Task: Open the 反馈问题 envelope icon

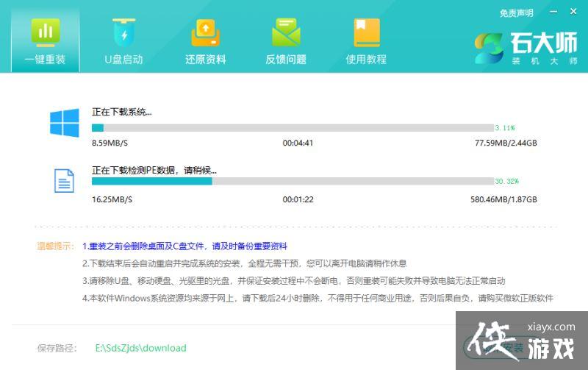Action: [x=286, y=33]
